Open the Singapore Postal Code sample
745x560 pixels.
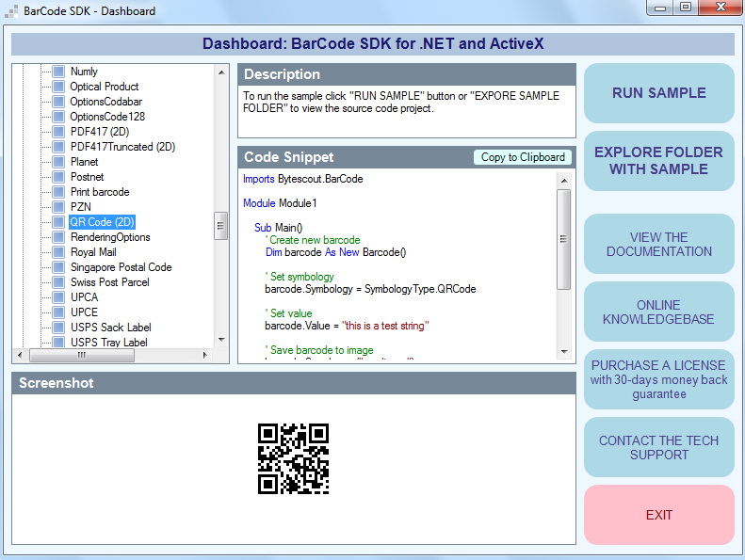(x=121, y=267)
